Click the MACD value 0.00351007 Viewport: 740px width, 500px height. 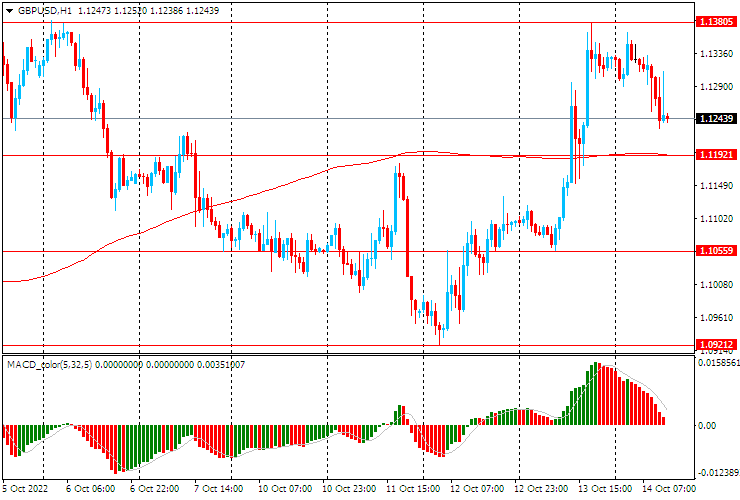[x=221, y=364]
